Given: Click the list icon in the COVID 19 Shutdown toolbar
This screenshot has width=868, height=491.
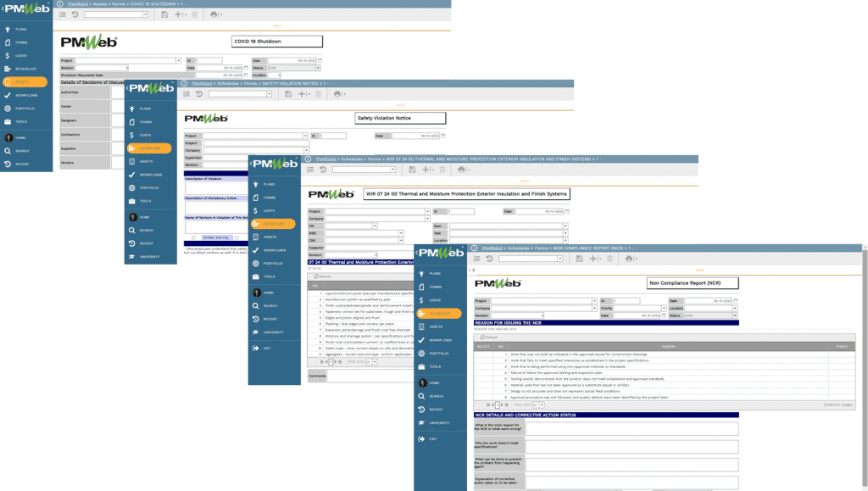Looking at the screenshot, I should (63, 14).
